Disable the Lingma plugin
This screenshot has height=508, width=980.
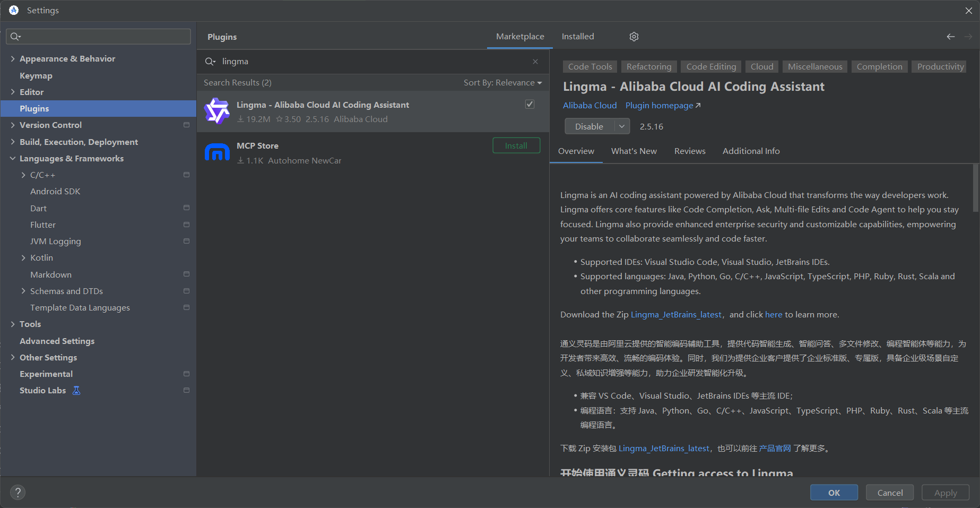pyautogui.click(x=589, y=127)
